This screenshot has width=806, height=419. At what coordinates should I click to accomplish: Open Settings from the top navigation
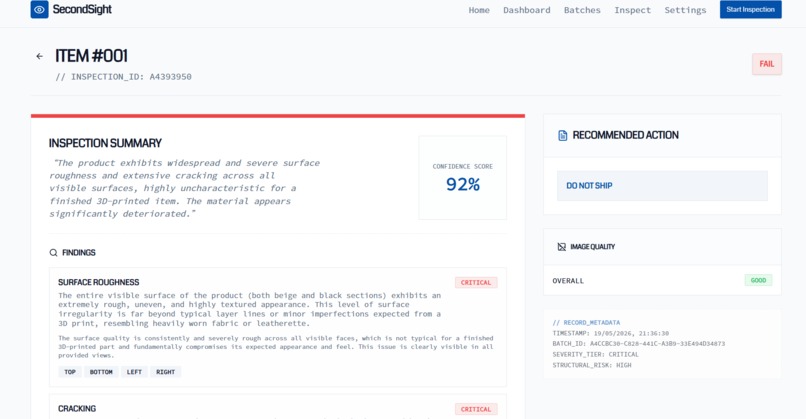pyautogui.click(x=685, y=10)
